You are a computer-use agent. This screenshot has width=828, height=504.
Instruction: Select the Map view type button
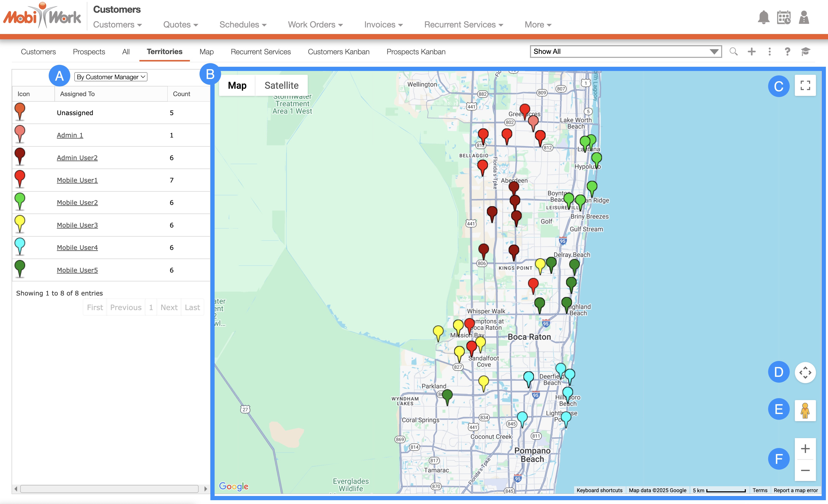237,85
